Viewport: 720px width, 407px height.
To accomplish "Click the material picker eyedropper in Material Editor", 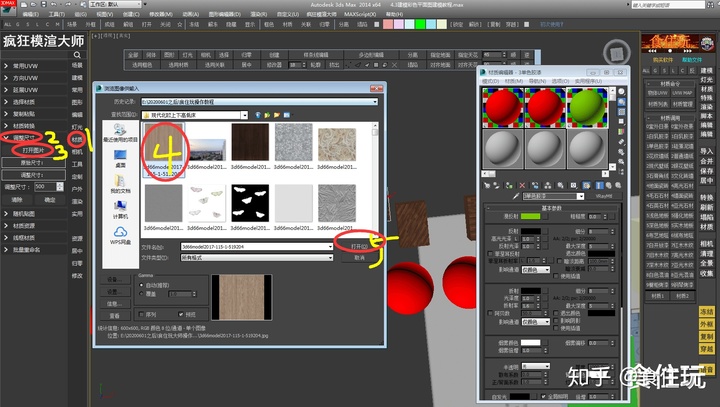I will click(x=516, y=196).
